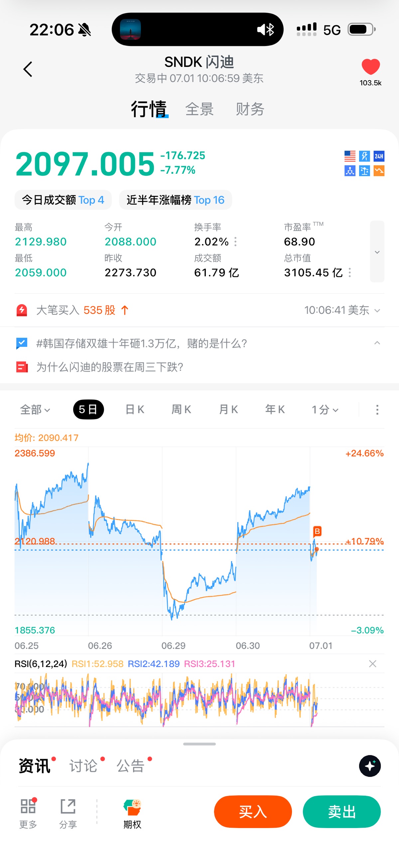Tap the orange 买入 buy button
This screenshot has height=868, width=399.
coord(253,812)
